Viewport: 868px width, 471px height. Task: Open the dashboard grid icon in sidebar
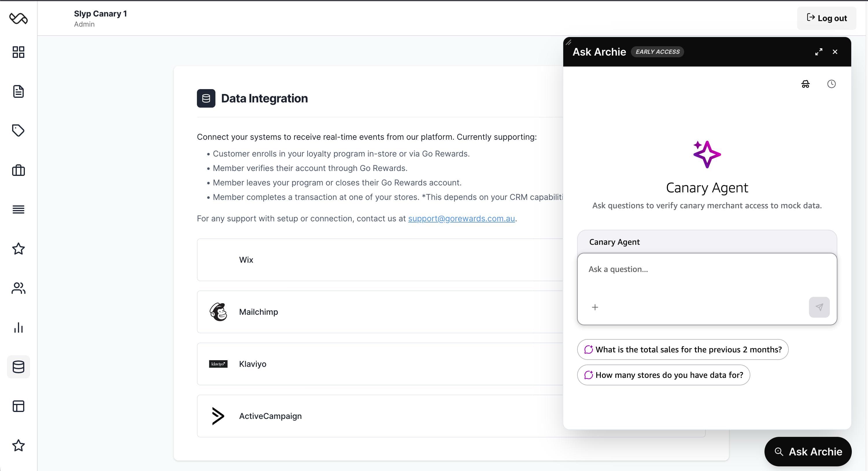(18, 52)
